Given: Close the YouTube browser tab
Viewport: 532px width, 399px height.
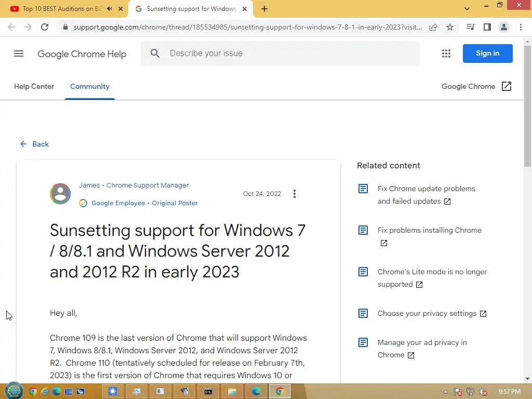Looking at the screenshot, I should click(121, 9).
